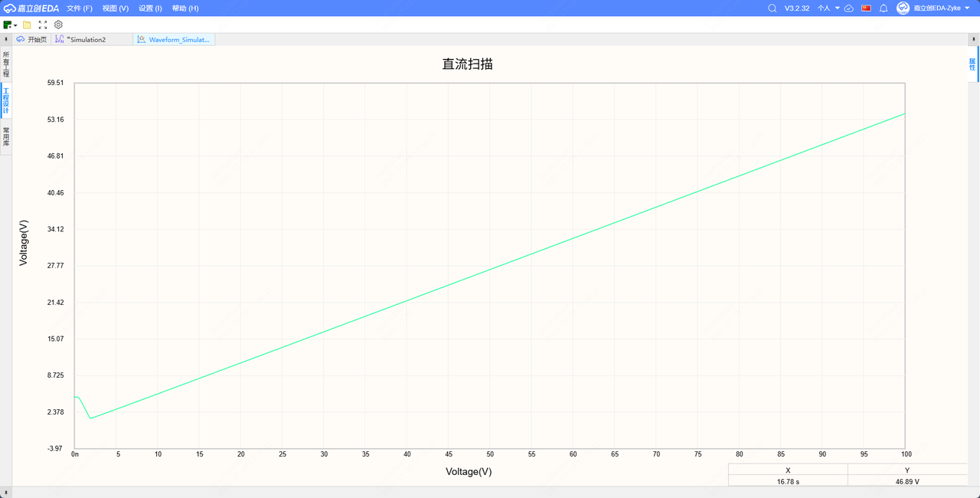Expand the 个人 workspace dropdown
This screenshot has height=498, width=980.
(828, 8)
